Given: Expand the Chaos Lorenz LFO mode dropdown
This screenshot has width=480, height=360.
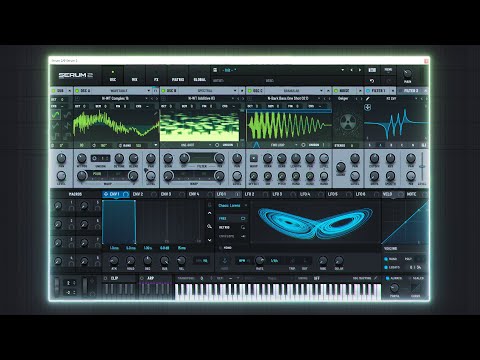Looking at the screenshot, I should tap(232, 206).
